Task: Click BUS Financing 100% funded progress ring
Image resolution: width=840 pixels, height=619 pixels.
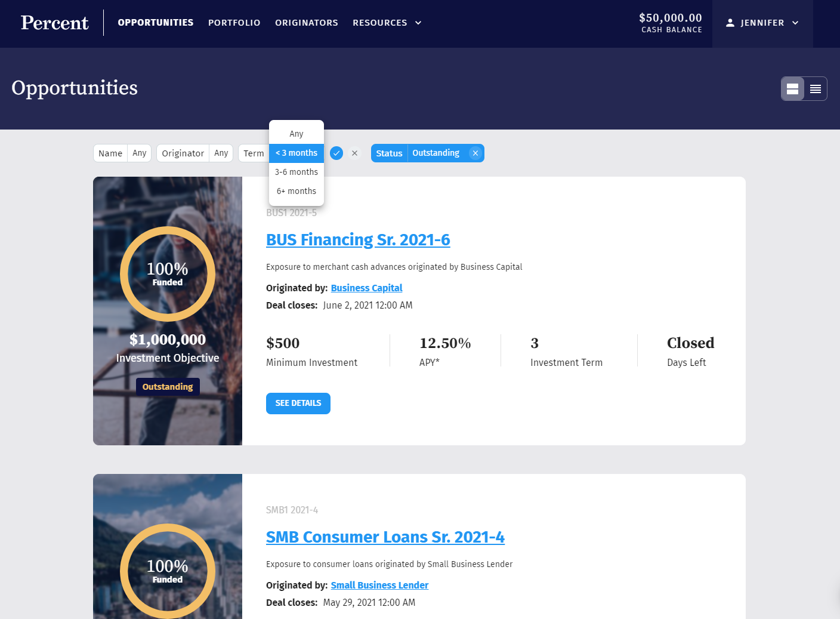Action: click(x=168, y=274)
